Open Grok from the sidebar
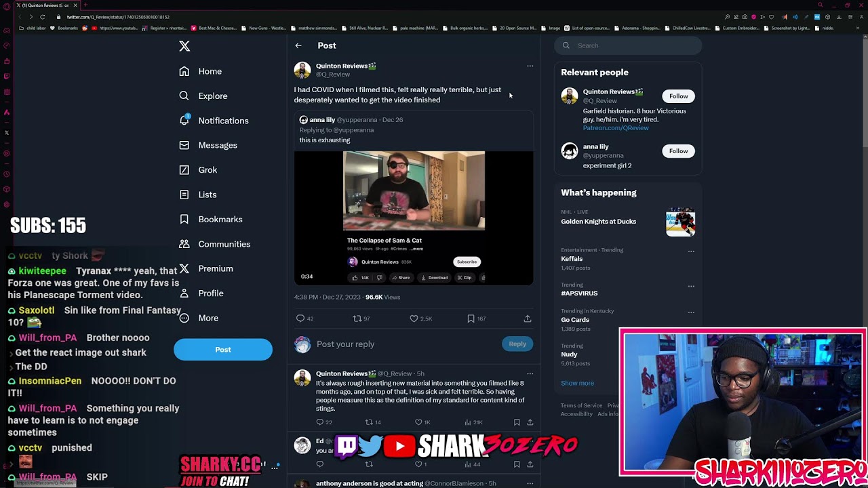868x488 pixels. [x=199, y=170]
